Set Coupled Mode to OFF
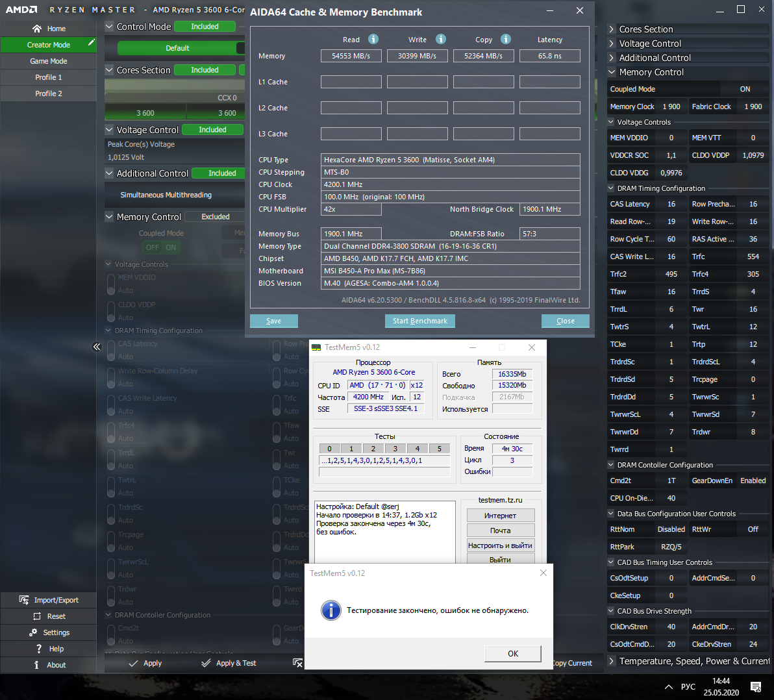 click(x=152, y=247)
